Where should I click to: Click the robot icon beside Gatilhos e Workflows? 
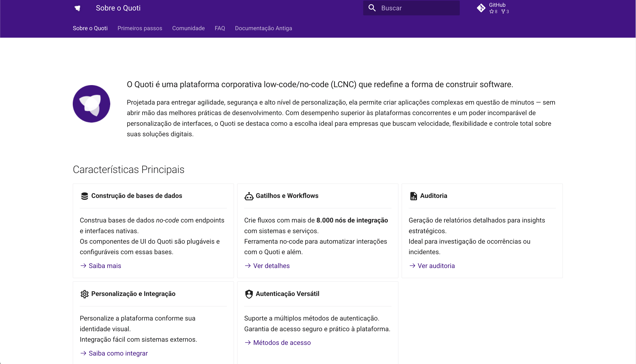point(249,196)
